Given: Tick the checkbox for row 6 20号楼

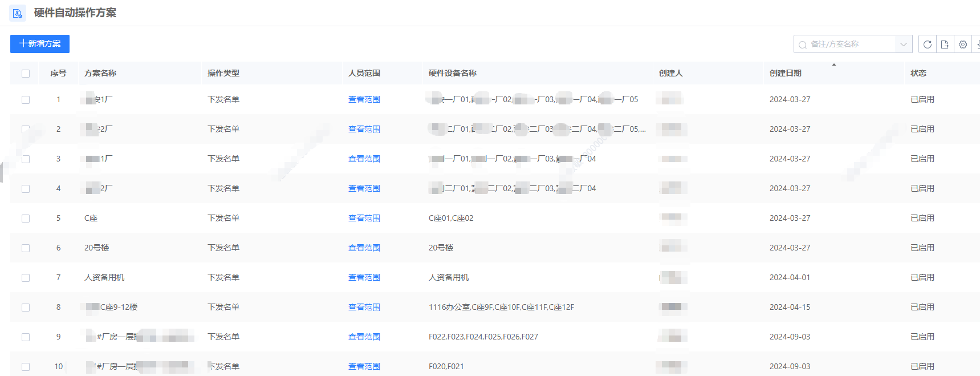Looking at the screenshot, I should (x=26, y=248).
